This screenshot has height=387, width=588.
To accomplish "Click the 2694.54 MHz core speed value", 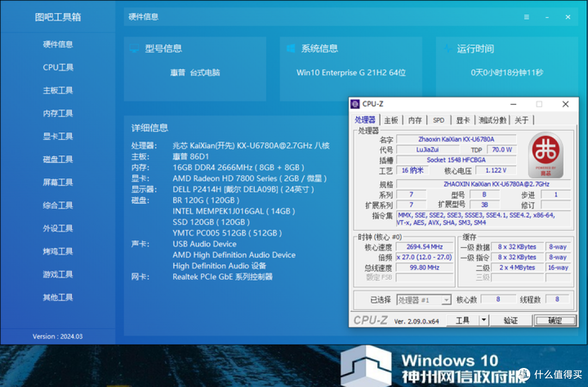I will click(425, 247).
